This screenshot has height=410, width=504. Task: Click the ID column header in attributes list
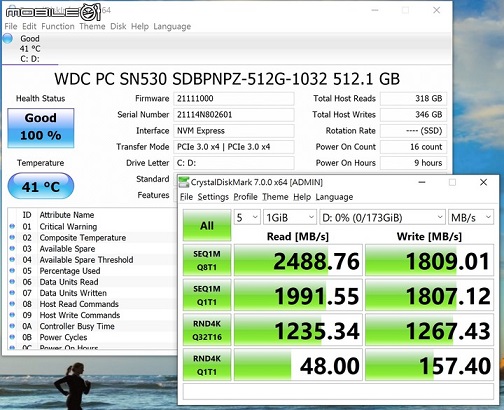pos(27,215)
